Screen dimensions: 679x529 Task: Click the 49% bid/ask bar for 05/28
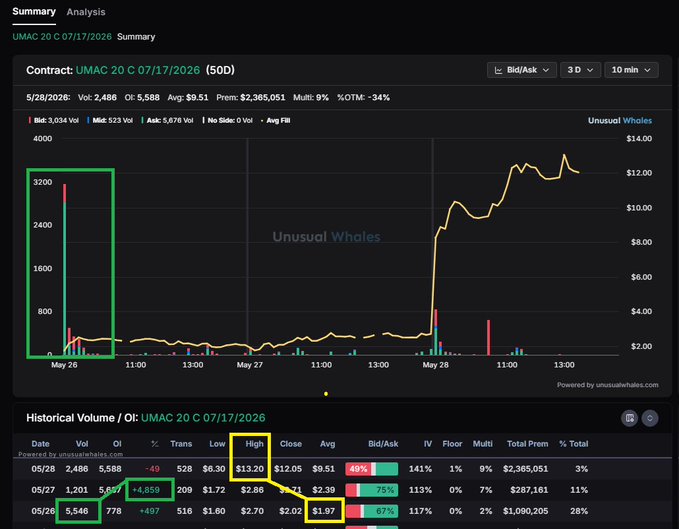click(372, 469)
